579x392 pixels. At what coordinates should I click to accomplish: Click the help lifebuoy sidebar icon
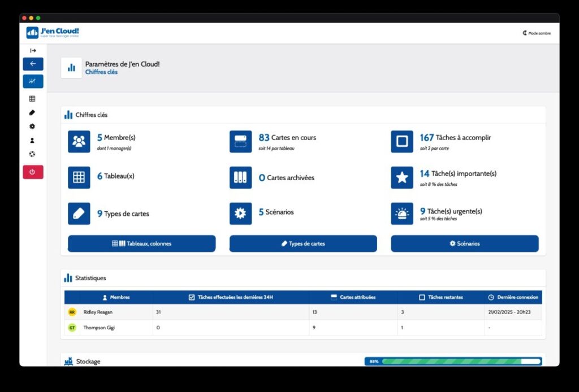(x=32, y=154)
